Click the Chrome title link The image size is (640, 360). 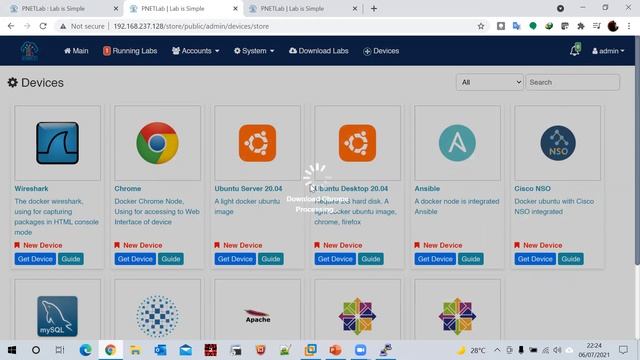(128, 189)
